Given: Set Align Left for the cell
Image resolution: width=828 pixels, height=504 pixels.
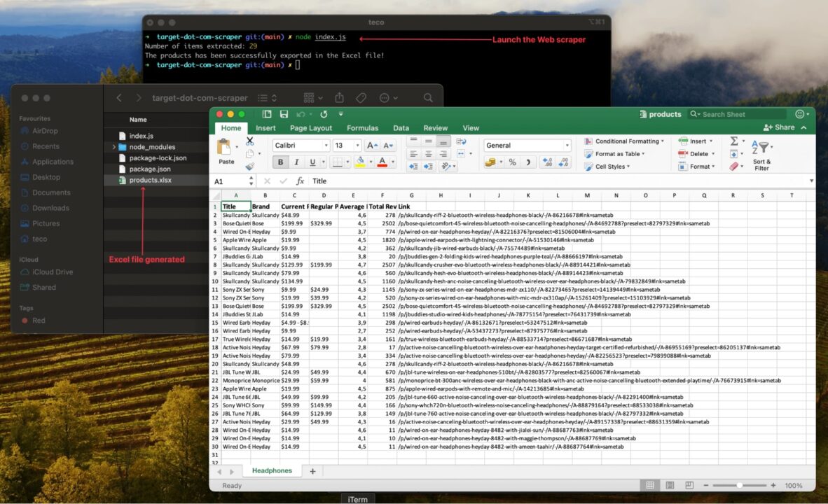Looking at the screenshot, I should tap(413, 153).
